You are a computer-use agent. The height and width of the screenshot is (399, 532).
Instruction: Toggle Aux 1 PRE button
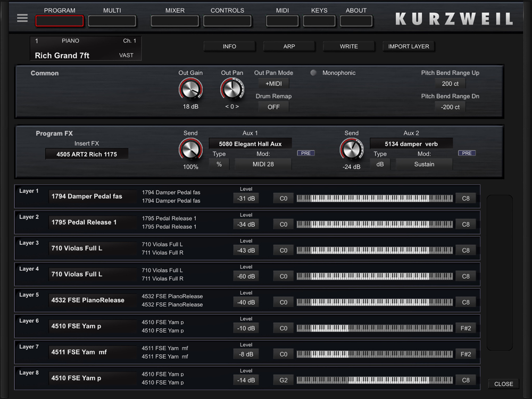pyautogui.click(x=306, y=153)
